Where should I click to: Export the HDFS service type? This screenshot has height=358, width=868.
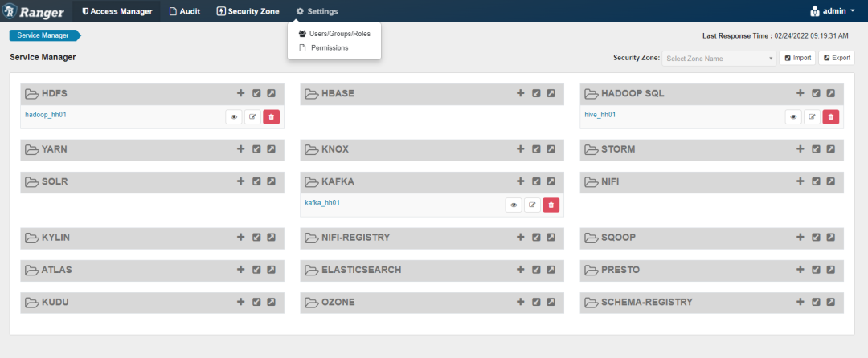pyautogui.click(x=272, y=93)
